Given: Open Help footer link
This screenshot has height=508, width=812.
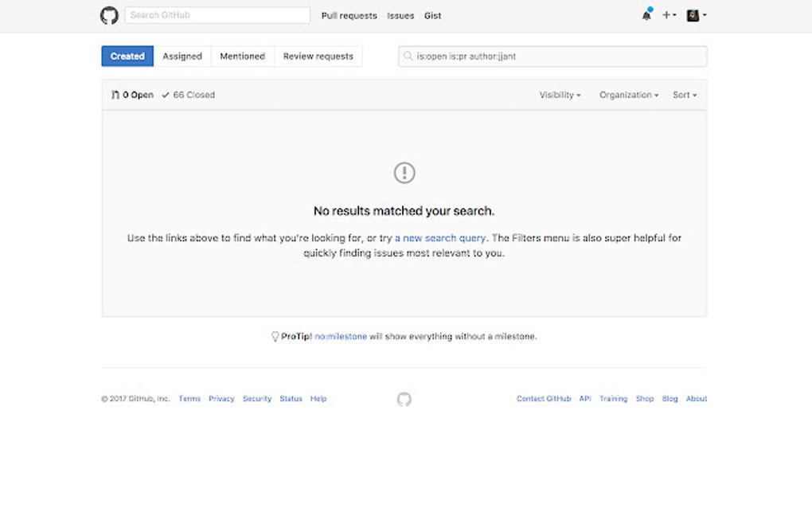Looking at the screenshot, I should pyautogui.click(x=318, y=398).
